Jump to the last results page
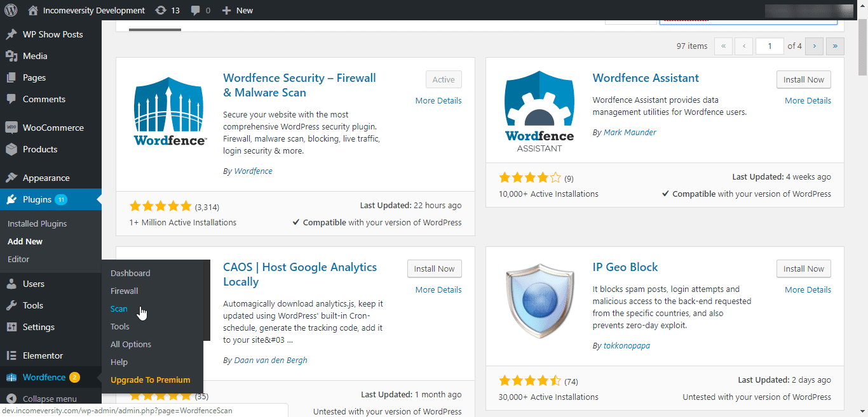This screenshot has width=868, height=417. (836, 46)
